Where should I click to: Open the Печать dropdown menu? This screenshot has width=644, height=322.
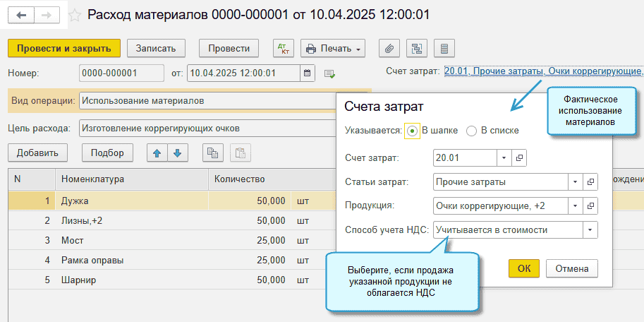point(333,48)
